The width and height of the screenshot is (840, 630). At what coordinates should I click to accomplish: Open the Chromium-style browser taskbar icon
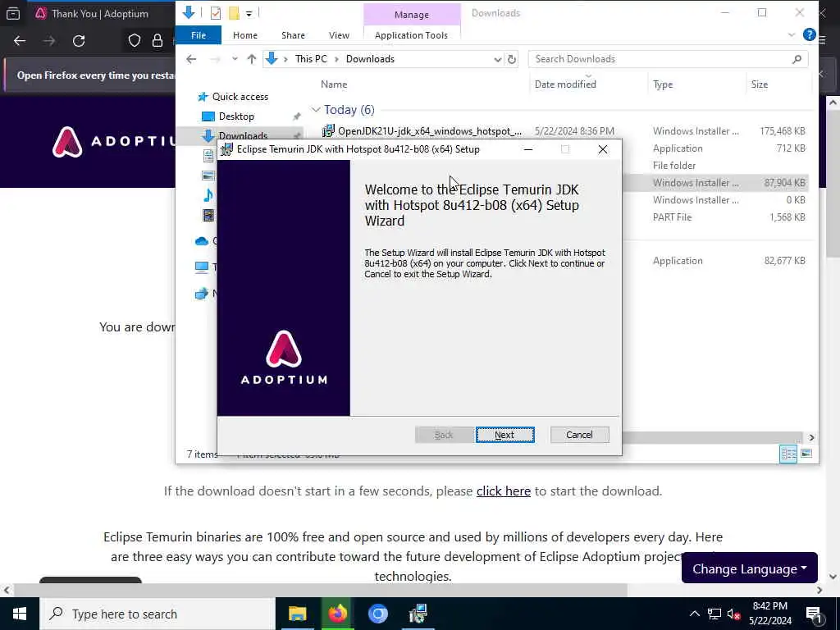(x=377, y=614)
